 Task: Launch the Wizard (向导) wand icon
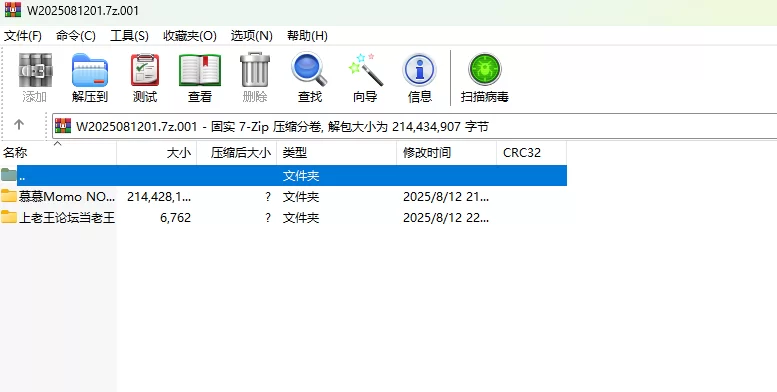tap(365, 70)
